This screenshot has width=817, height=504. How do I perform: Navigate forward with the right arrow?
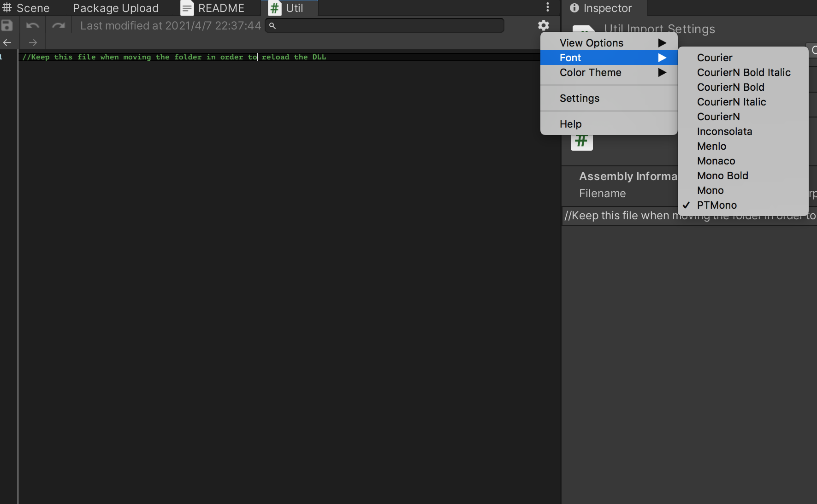tap(33, 42)
